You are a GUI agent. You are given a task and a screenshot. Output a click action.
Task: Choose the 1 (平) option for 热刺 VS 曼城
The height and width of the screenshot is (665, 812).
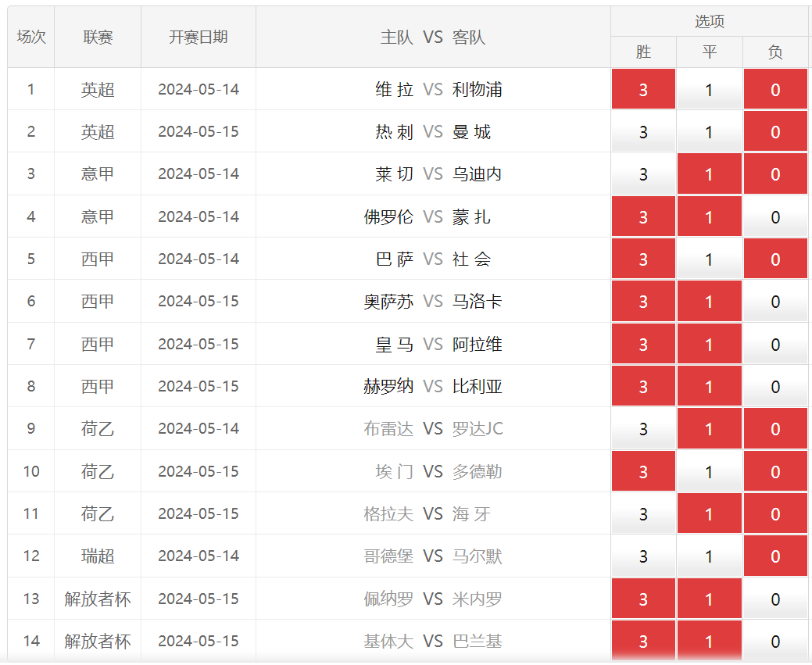click(709, 131)
